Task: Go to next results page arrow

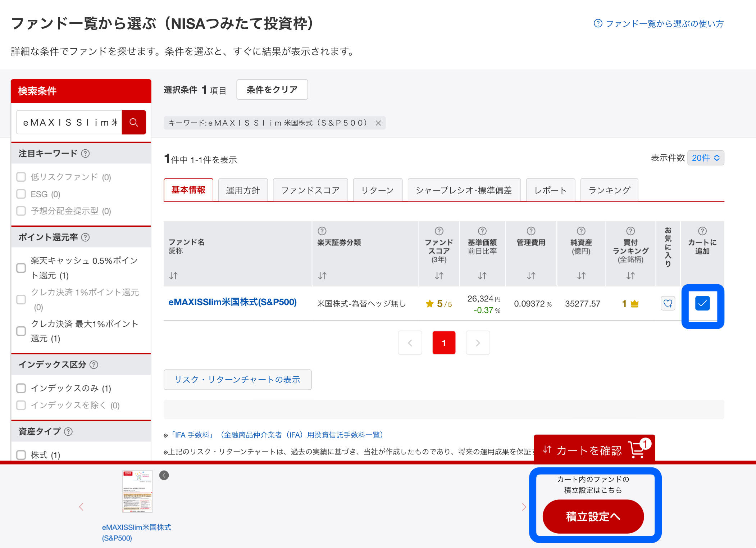Action: pos(478,343)
